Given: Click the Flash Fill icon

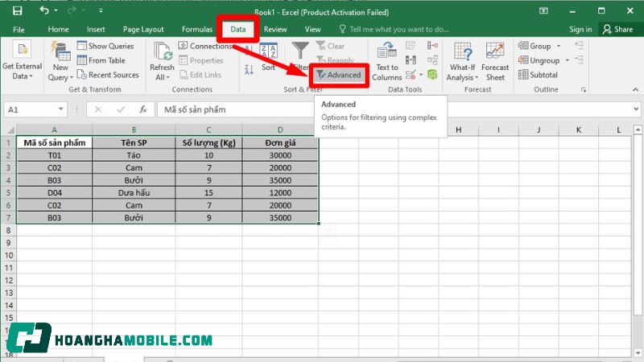Looking at the screenshot, I should click(411, 46).
